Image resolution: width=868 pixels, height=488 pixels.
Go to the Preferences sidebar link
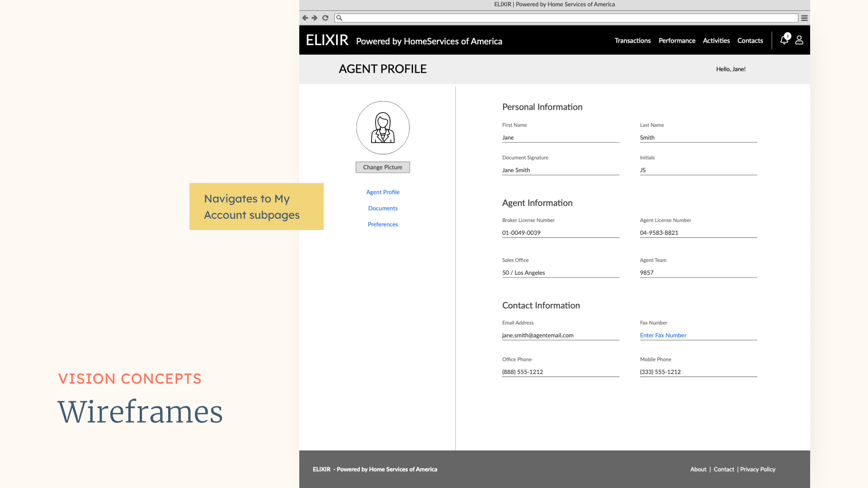pos(382,225)
